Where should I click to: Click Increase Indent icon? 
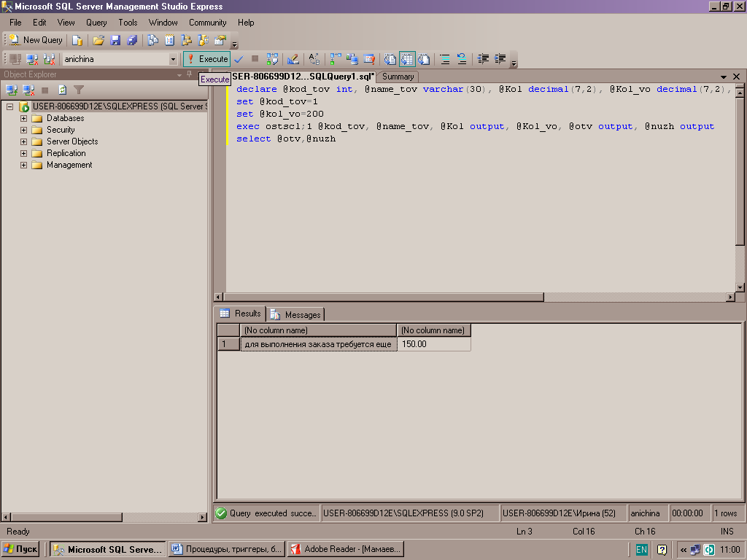pyautogui.click(x=500, y=59)
